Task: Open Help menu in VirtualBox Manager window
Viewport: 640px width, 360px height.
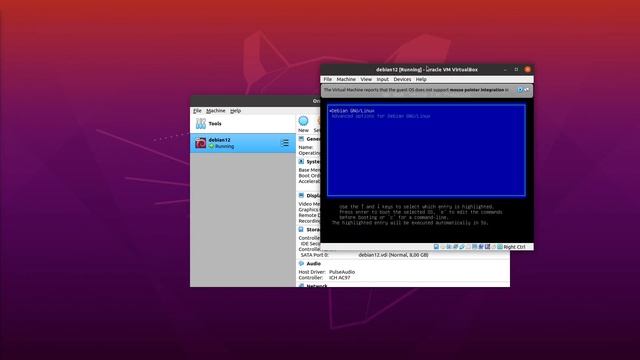Action: [x=235, y=111]
